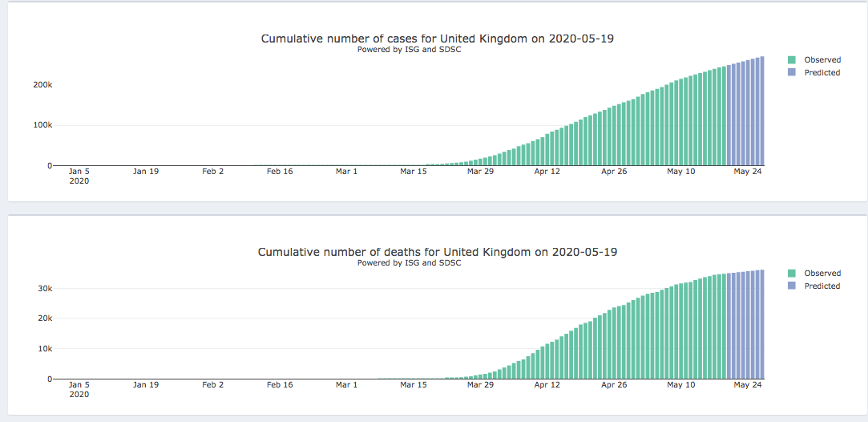Click the 10k y-axis label
The image size is (868, 422).
[44, 349]
